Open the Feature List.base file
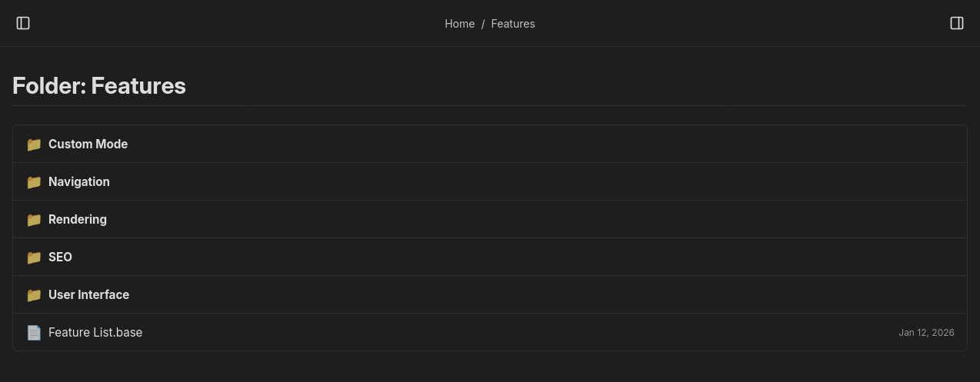Viewport: 980px width, 382px height. click(95, 333)
